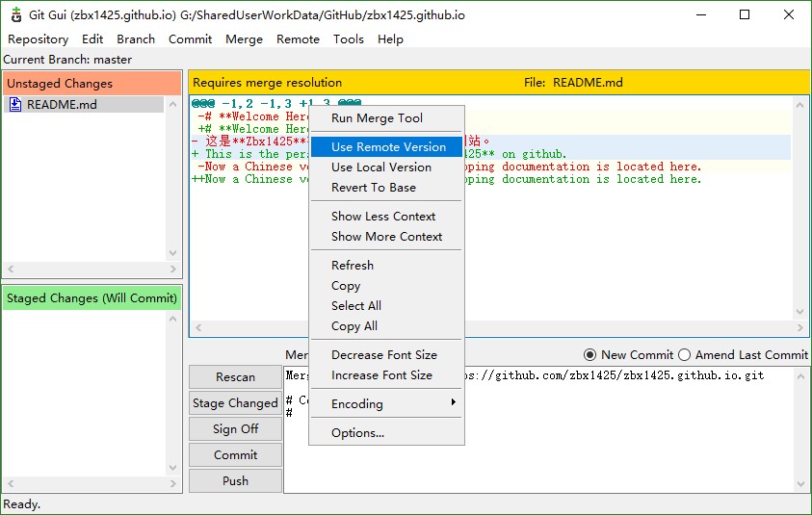The height and width of the screenshot is (515, 812).
Task: Click Increase Font Size
Action: pos(386,375)
